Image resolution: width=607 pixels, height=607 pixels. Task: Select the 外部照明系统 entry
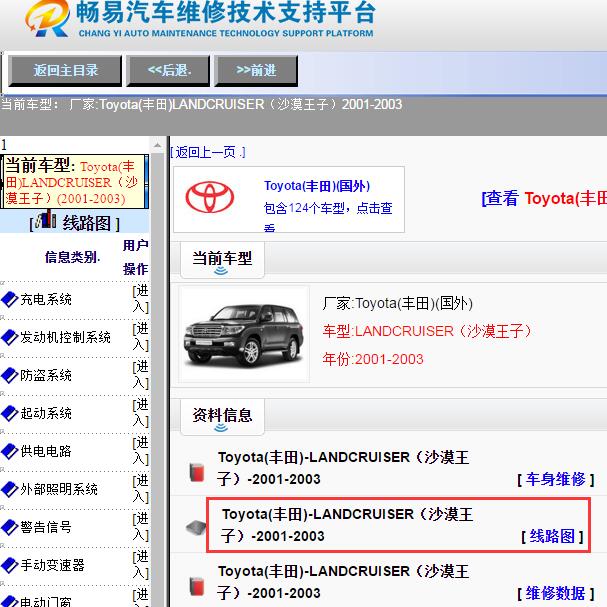coord(59,489)
